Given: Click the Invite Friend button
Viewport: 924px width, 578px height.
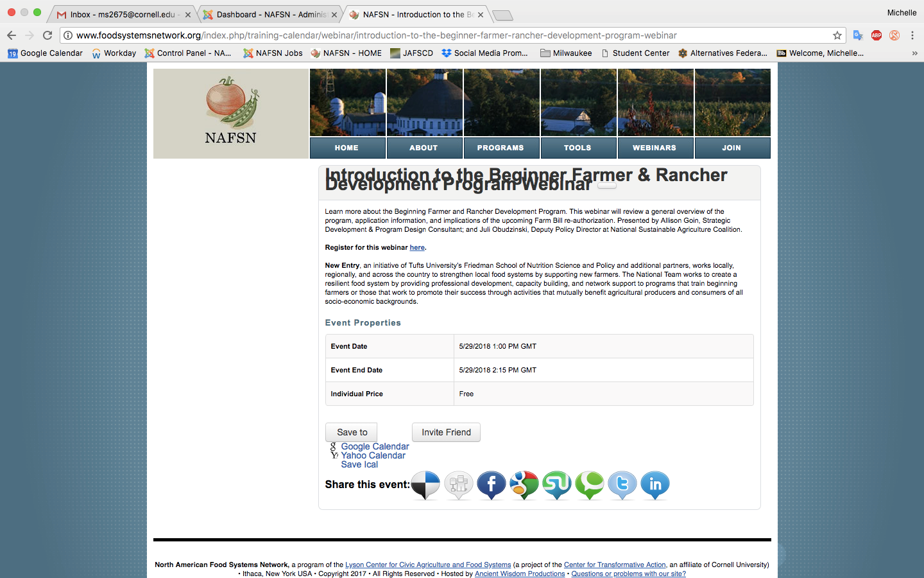Looking at the screenshot, I should 446,432.
